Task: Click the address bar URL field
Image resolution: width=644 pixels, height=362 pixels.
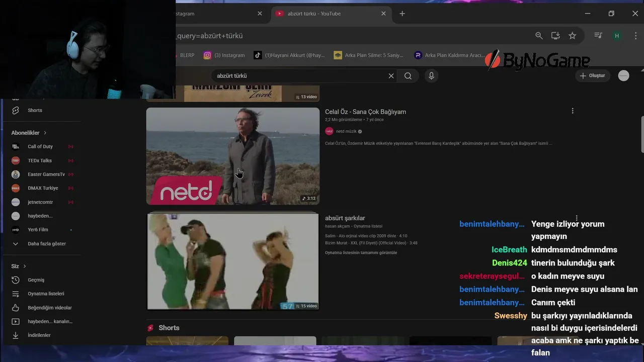Action: click(x=352, y=36)
